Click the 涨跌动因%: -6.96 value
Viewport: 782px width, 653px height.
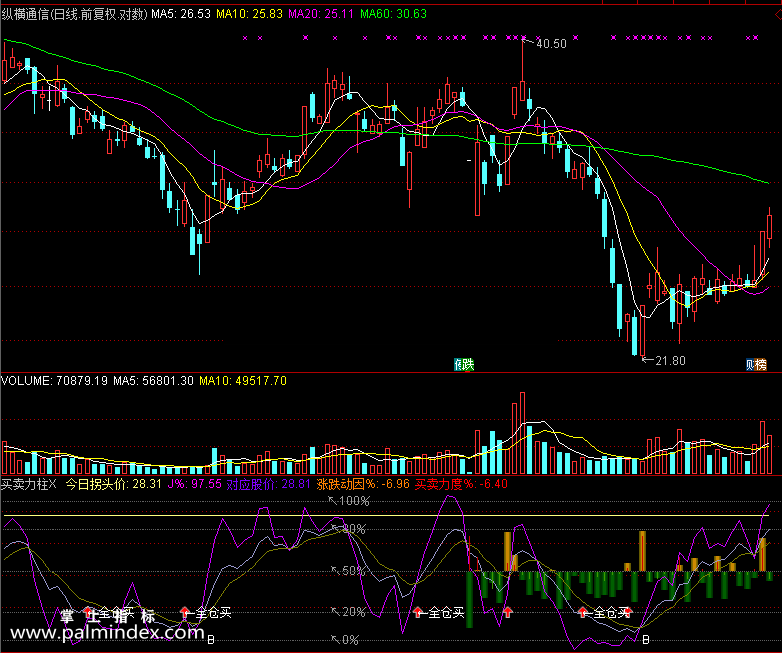pos(363,484)
